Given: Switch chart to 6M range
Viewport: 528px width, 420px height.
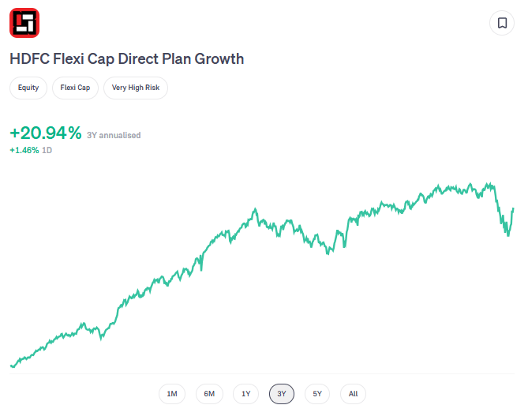Looking at the screenshot, I should [209, 393].
